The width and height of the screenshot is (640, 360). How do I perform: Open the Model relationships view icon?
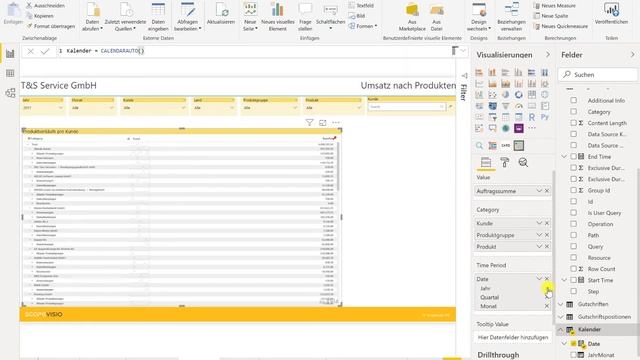pos(10,93)
